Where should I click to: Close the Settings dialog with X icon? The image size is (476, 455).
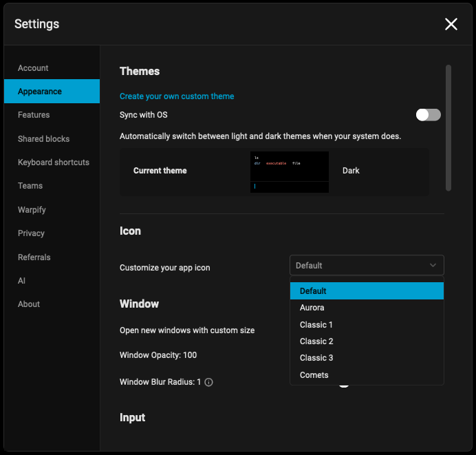point(451,25)
